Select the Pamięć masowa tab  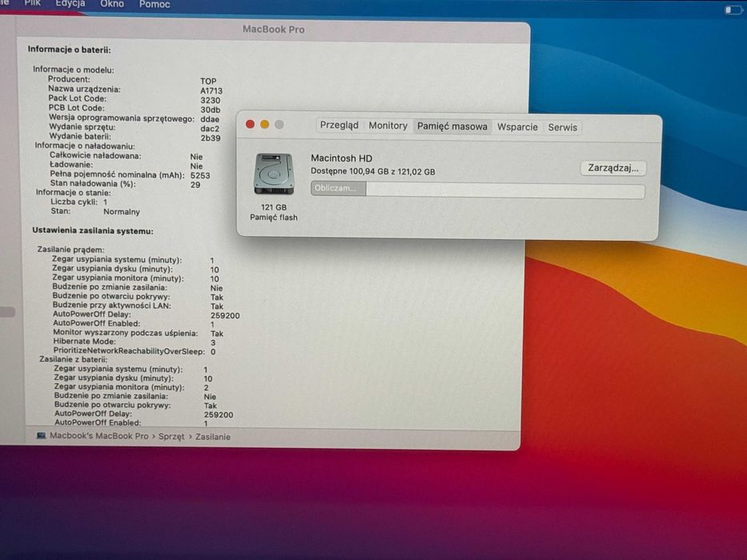pos(452,126)
